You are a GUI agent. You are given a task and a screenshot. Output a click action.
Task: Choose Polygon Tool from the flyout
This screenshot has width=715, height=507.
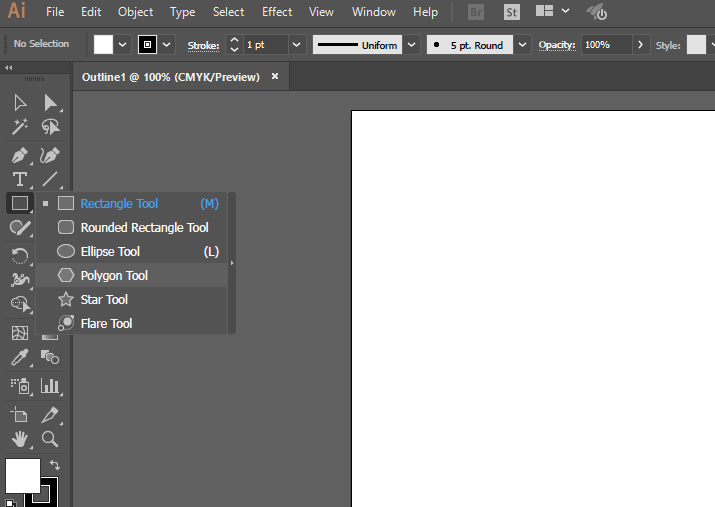(x=114, y=276)
